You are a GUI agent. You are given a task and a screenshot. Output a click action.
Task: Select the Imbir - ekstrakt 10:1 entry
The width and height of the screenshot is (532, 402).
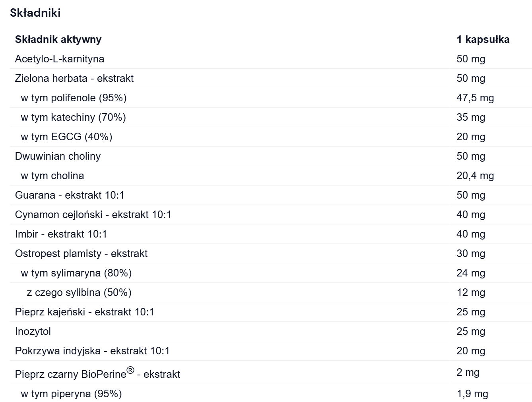pyautogui.click(x=61, y=234)
